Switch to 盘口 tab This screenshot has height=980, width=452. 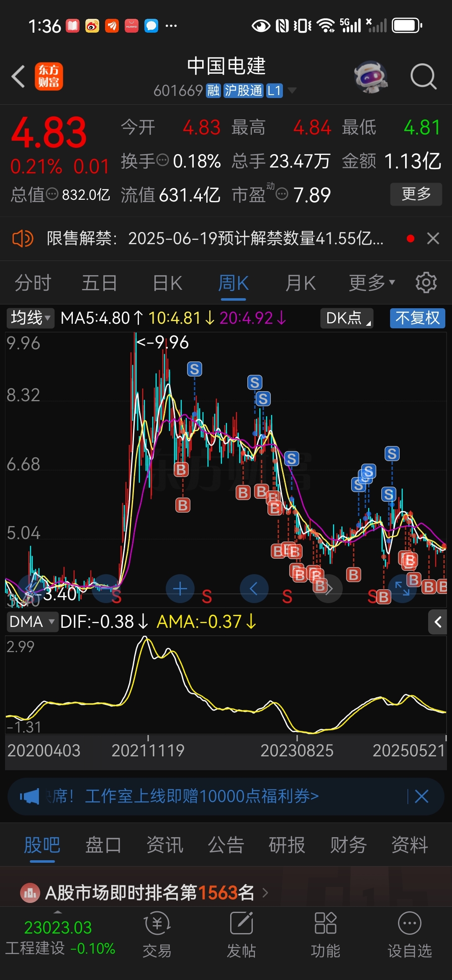[x=103, y=845]
